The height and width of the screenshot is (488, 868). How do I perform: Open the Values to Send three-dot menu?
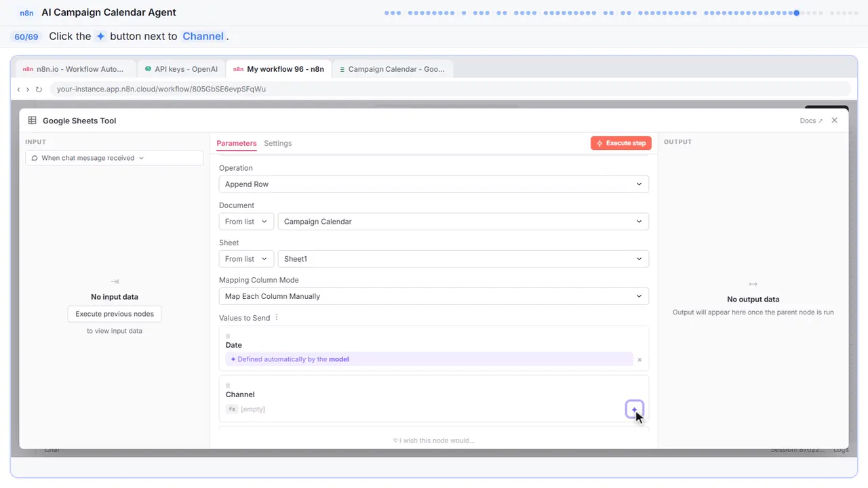(277, 318)
